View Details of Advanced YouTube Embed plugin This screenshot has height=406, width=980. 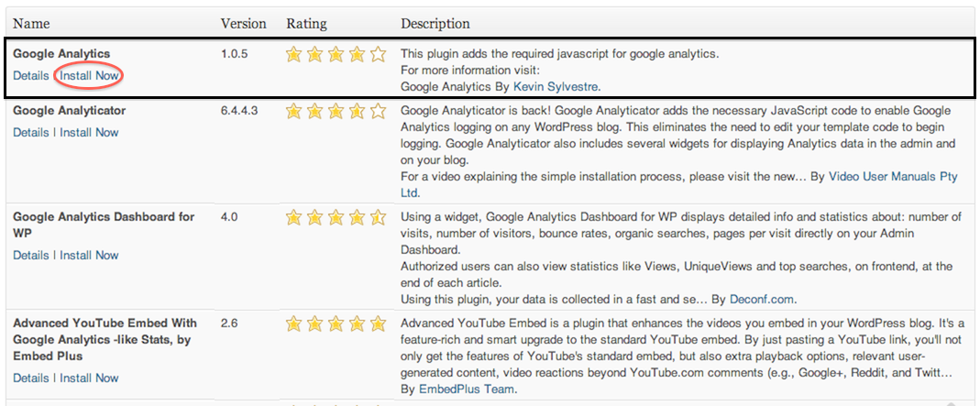point(30,378)
